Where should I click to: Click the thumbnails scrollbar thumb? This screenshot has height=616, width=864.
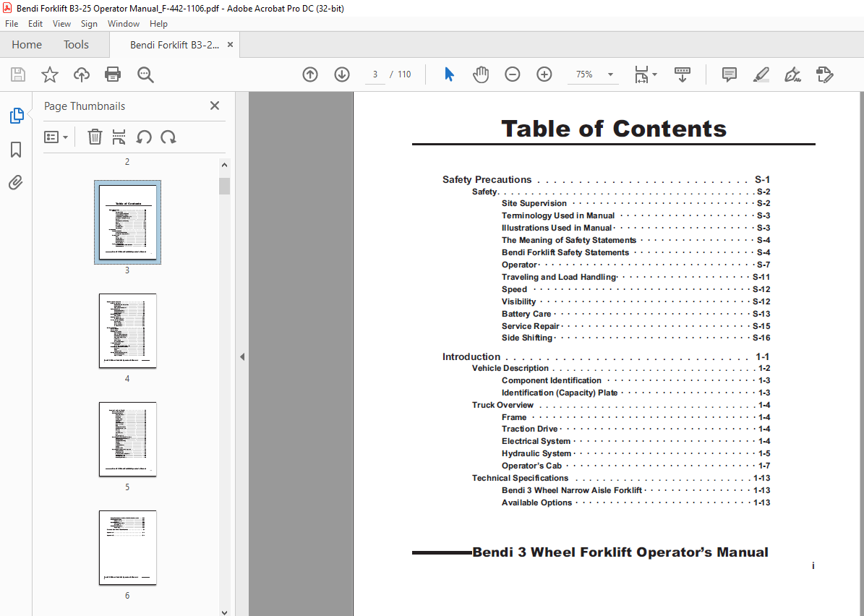(224, 187)
